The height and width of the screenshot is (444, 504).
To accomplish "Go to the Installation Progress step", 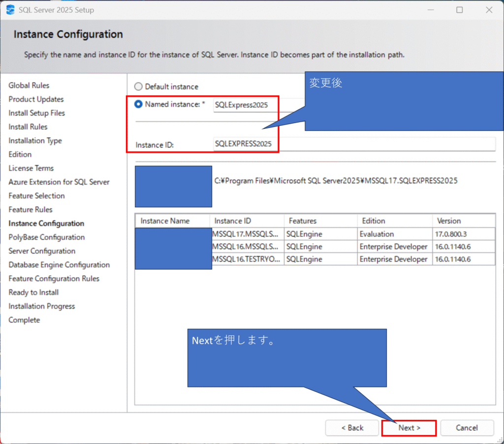I will pos(42,306).
